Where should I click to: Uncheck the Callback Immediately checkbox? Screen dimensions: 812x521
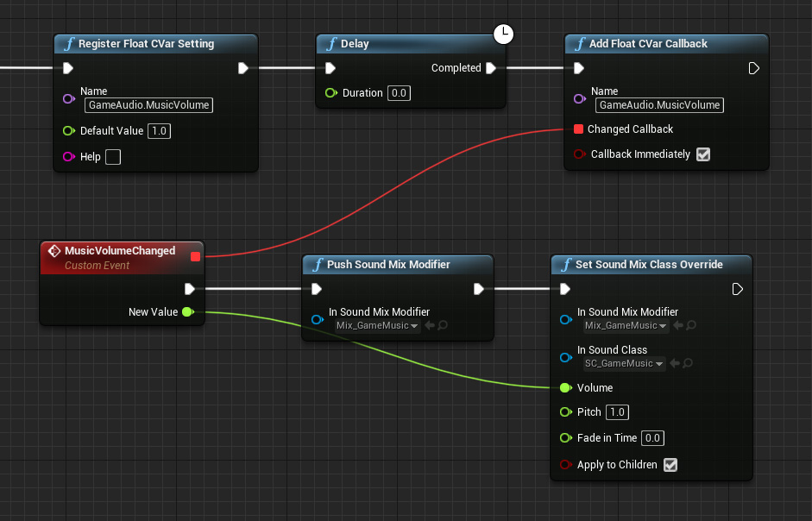(702, 154)
